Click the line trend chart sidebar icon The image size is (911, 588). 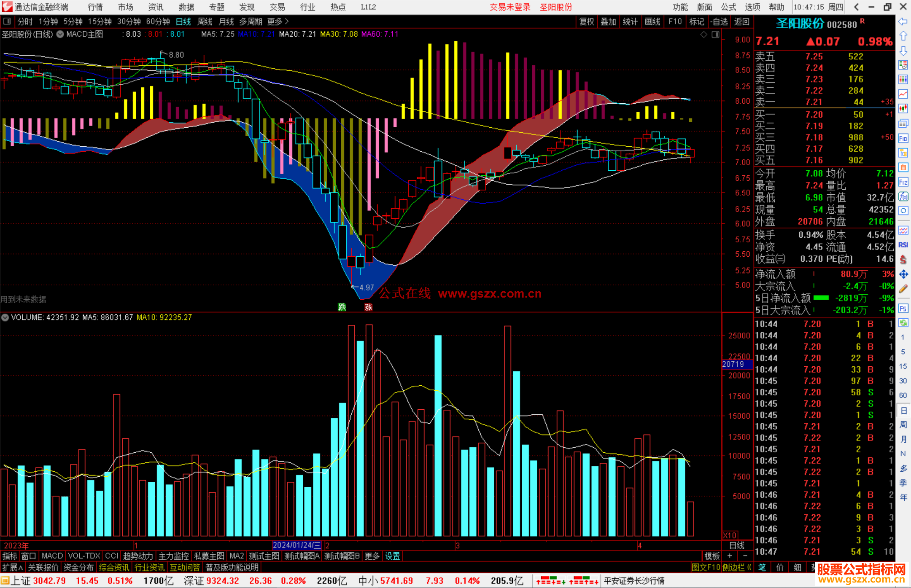click(x=903, y=94)
